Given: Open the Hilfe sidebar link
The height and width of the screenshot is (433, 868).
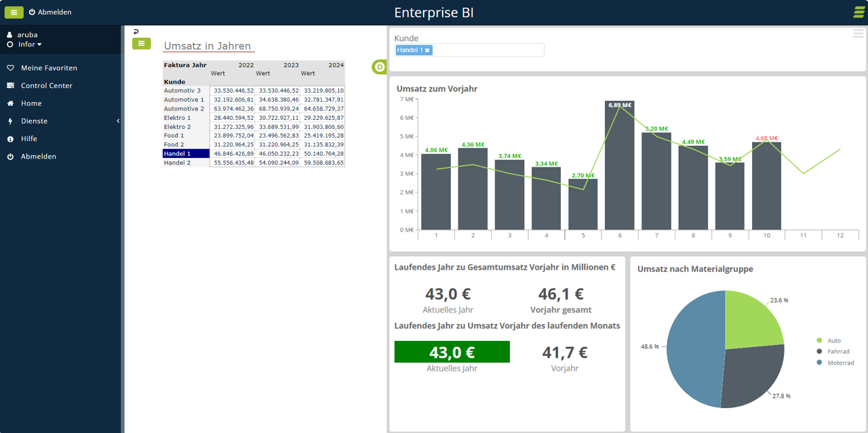Looking at the screenshot, I should (28, 139).
